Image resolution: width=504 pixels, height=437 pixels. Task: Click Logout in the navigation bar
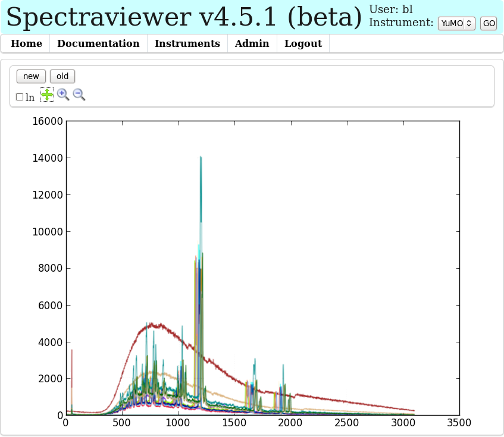[x=303, y=43]
